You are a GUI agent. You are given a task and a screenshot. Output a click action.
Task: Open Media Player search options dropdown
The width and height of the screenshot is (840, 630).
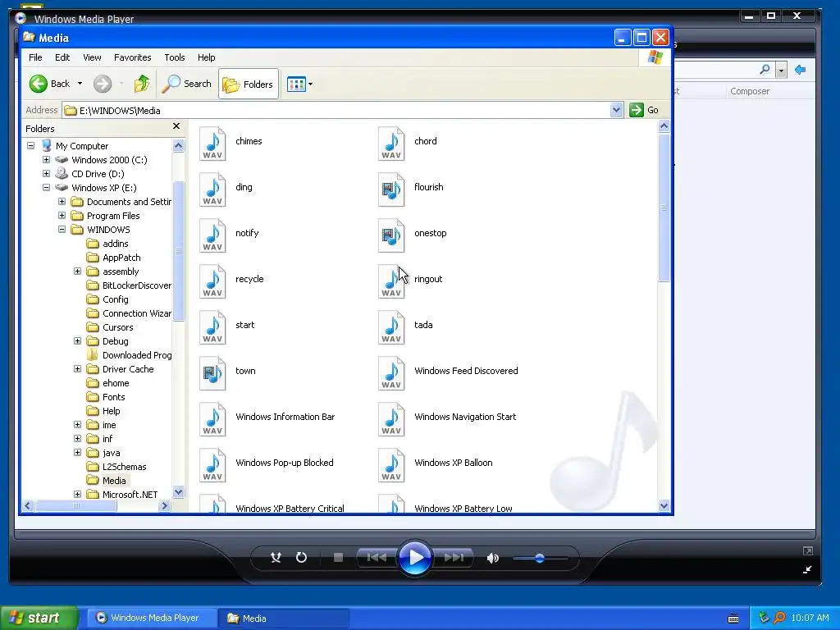click(781, 71)
